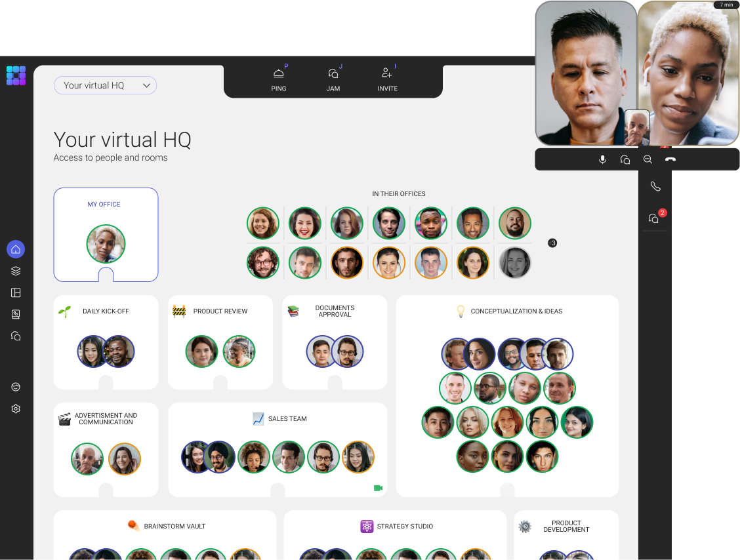
Task: Click the Home icon in left sidebar
Action: [16, 249]
